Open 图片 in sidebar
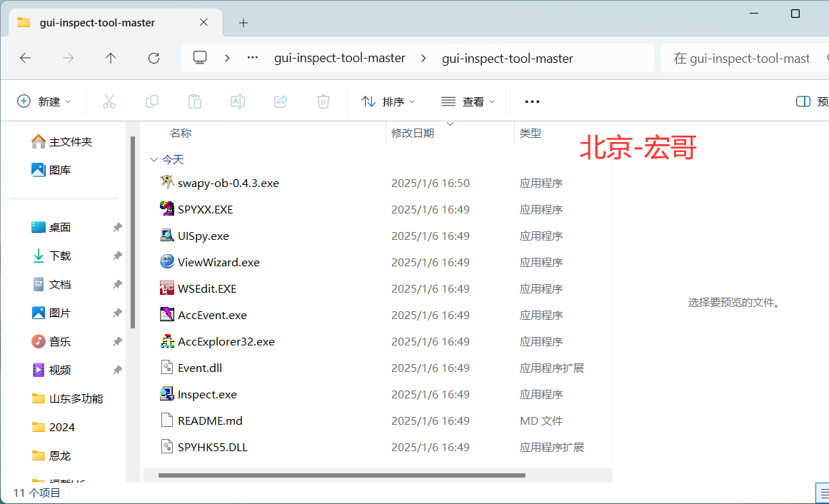 click(51, 313)
